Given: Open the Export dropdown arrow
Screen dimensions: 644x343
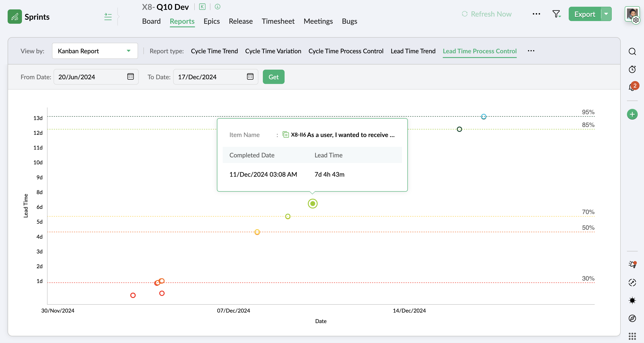Looking at the screenshot, I should click(x=606, y=14).
